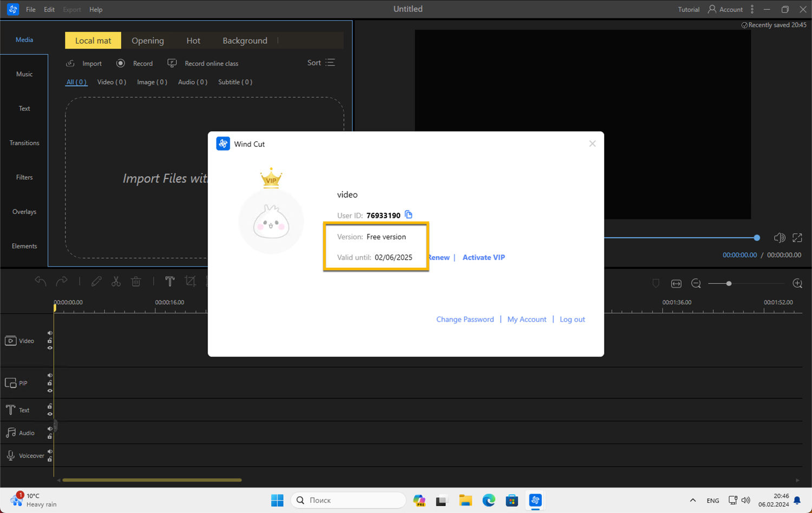Click the VIP crown badge above the avatar
The image size is (812, 513).
pyautogui.click(x=271, y=178)
